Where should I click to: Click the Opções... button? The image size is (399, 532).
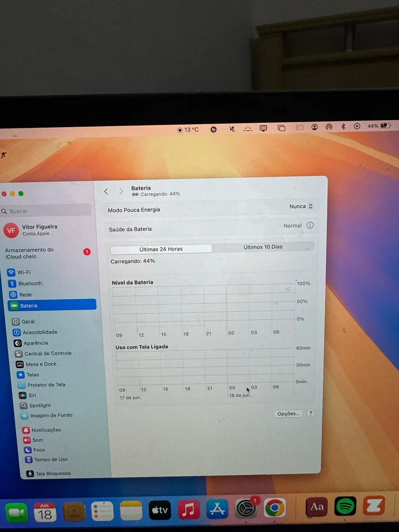point(288,414)
